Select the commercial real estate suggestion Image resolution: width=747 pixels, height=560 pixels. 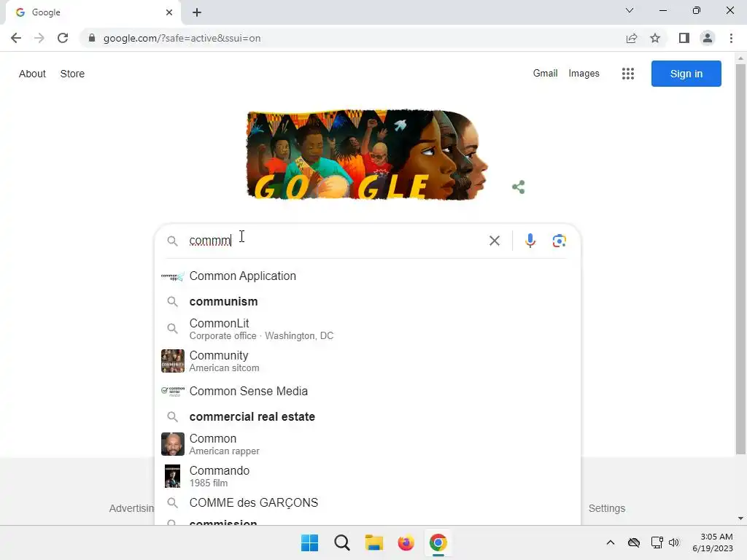[368, 416]
